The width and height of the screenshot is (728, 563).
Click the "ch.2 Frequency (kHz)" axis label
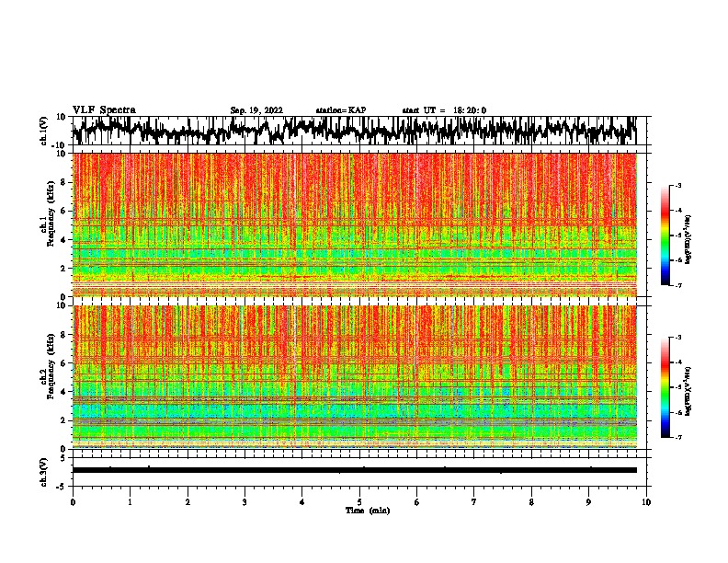(x=47, y=366)
